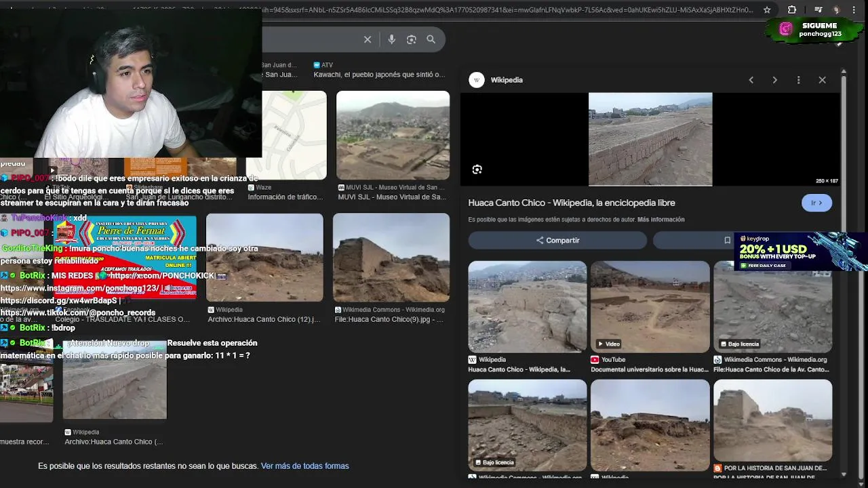Screen dimensions: 868x488
Task: Clear the search box with the X icon
Action: (368, 39)
